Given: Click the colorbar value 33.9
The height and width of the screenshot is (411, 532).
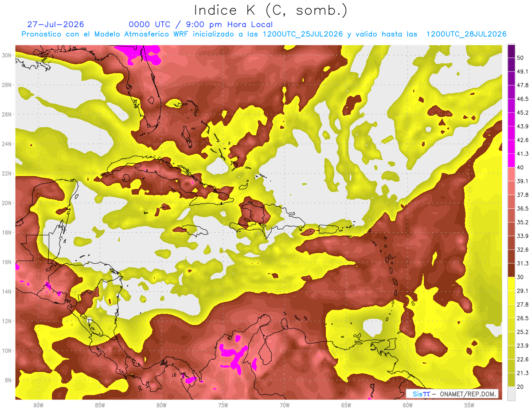Looking at the screenshot, I should (x=523, y=236).
